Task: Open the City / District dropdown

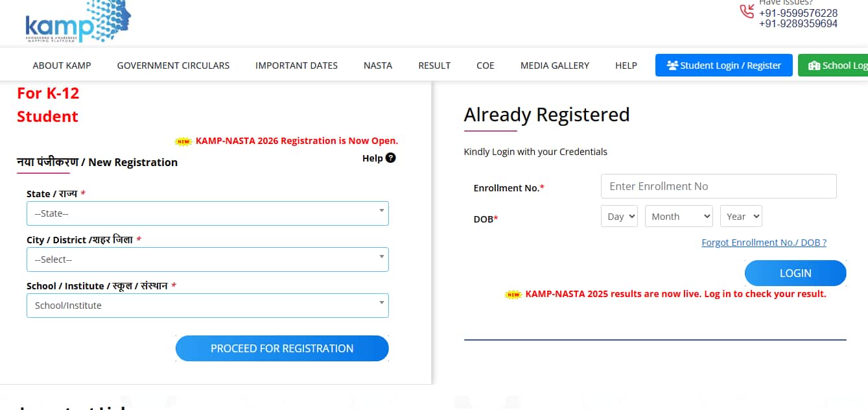Action: pos(207,259)
